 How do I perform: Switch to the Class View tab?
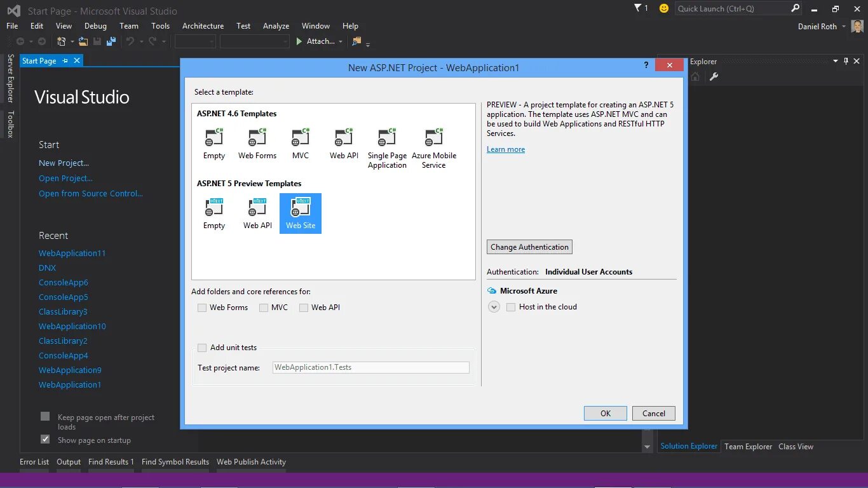click(796, 447)
